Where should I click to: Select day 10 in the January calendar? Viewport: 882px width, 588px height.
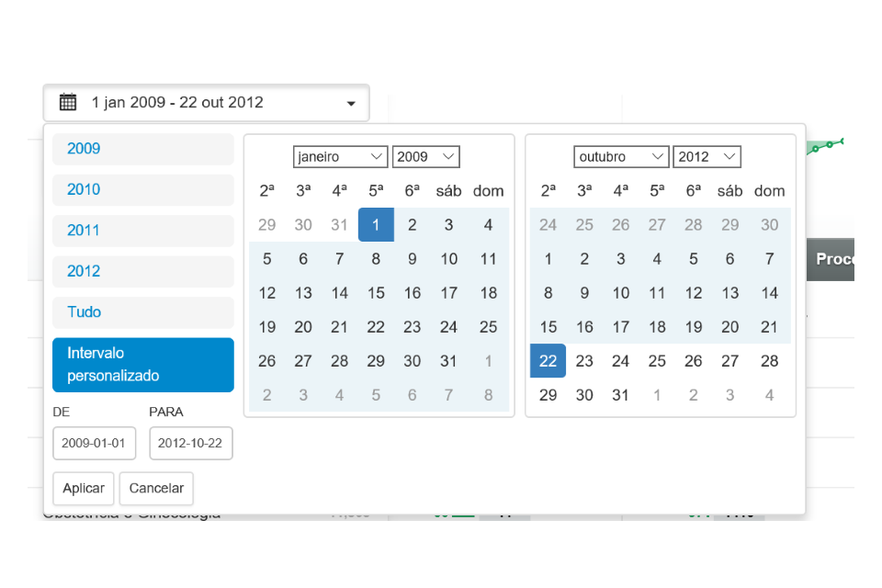(x=448, y=259)
